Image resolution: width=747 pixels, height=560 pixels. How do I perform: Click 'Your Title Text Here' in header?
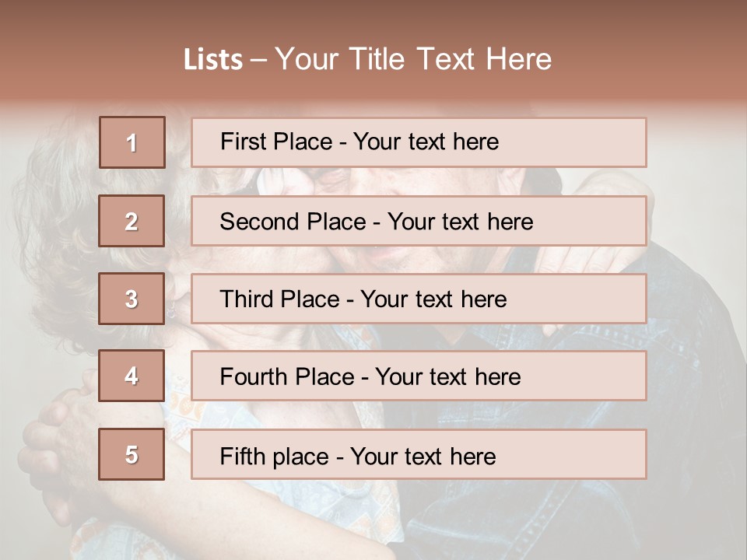[x=413, y=59]
